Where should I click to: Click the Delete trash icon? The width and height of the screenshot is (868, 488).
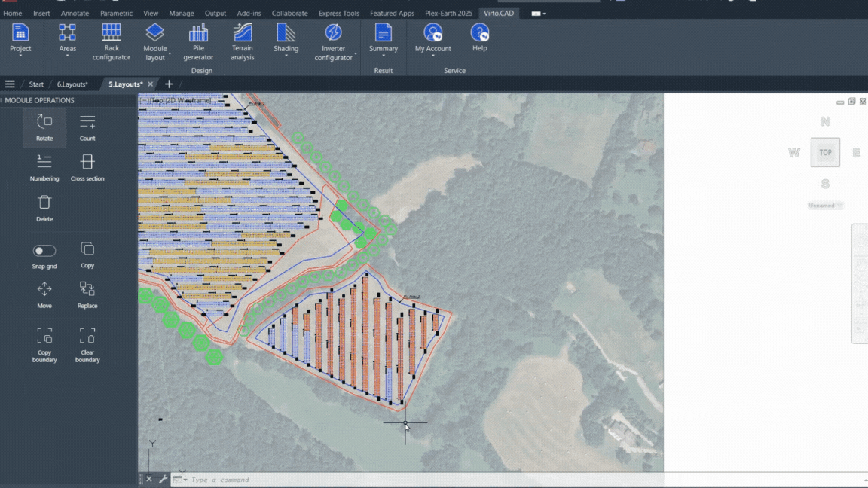(44, 203)
